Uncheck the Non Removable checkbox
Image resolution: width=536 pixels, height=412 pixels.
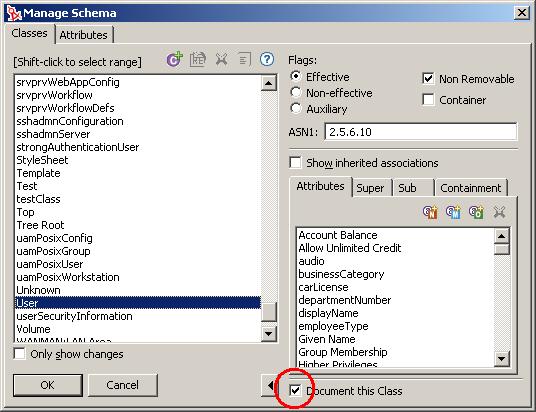pos(428,79)
